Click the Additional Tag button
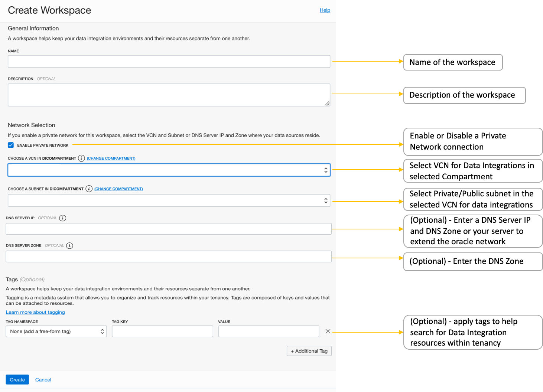 tap(309, 351)
